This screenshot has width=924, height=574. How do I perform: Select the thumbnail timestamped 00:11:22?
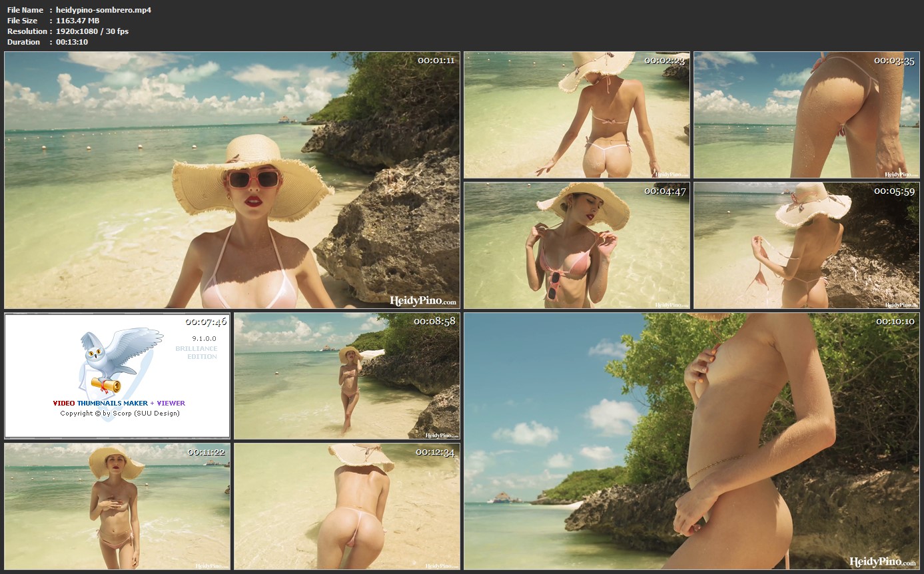coord(117,506)
